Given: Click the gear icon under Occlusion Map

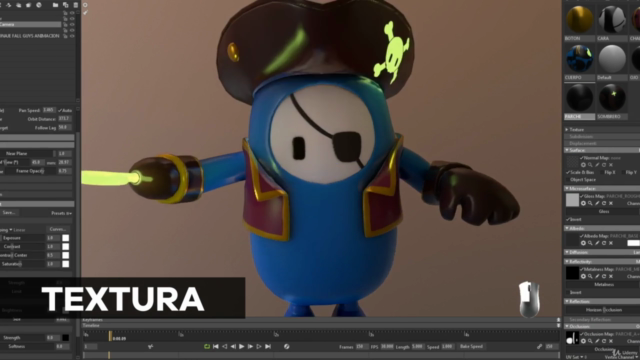Looking at the screenshot, I should (x=583, y=341).
